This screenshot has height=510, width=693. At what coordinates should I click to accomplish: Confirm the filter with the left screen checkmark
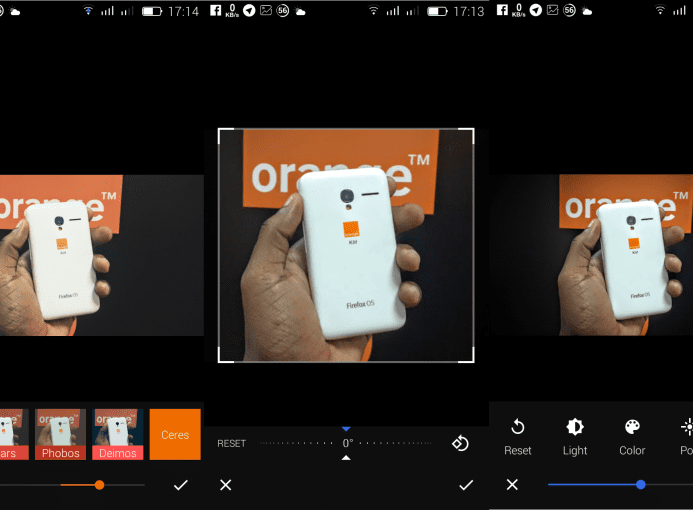[180, 485]
